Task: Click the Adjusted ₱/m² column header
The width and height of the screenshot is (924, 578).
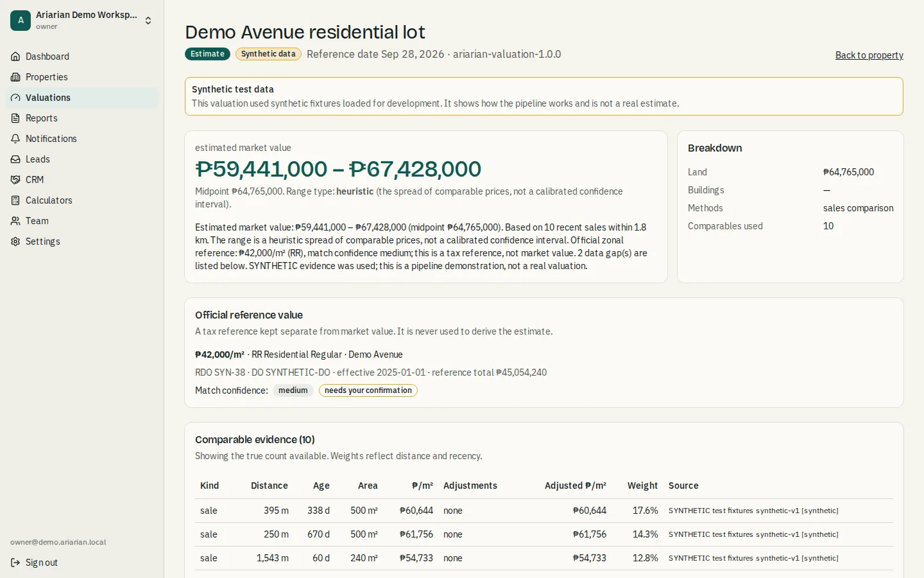Action: click(576, 486)
